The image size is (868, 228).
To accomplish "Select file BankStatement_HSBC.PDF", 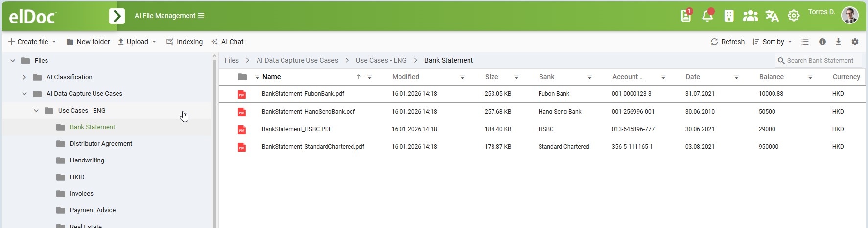I will coord(297,129).
